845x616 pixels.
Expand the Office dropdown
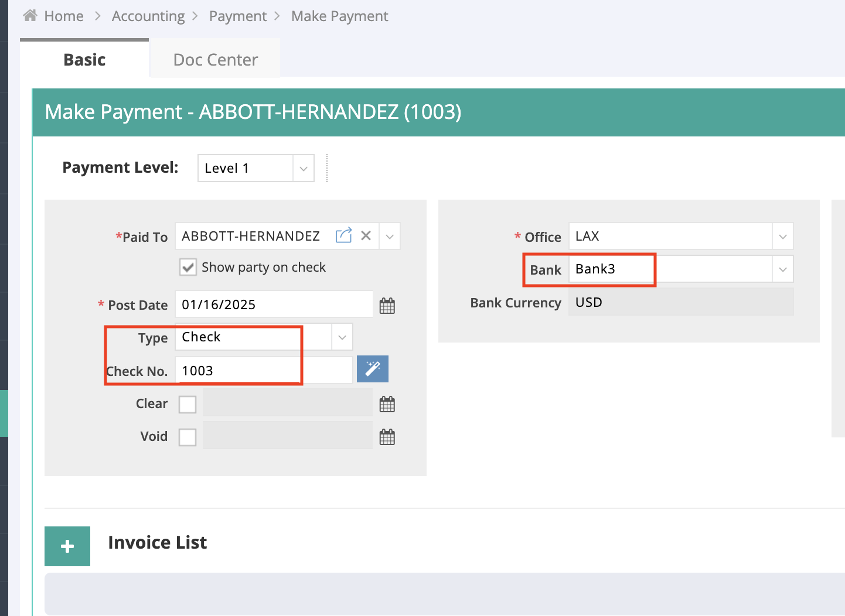[782, 237]
